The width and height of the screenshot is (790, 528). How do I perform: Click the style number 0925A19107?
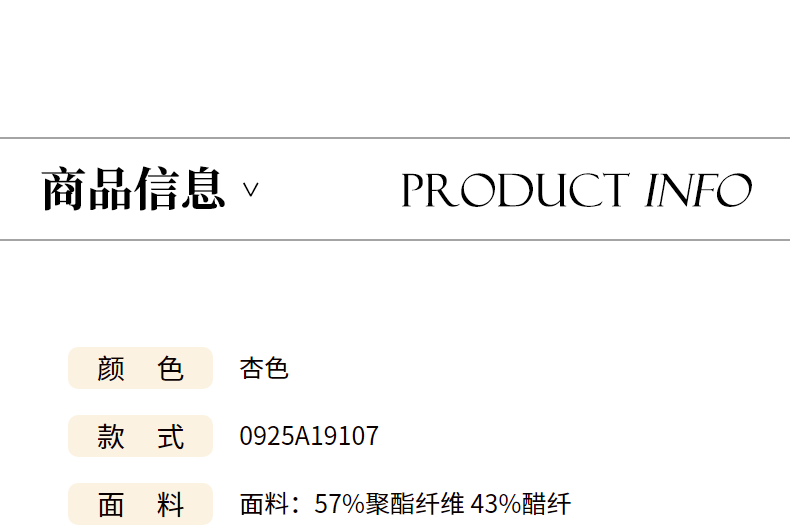(309, 436)
